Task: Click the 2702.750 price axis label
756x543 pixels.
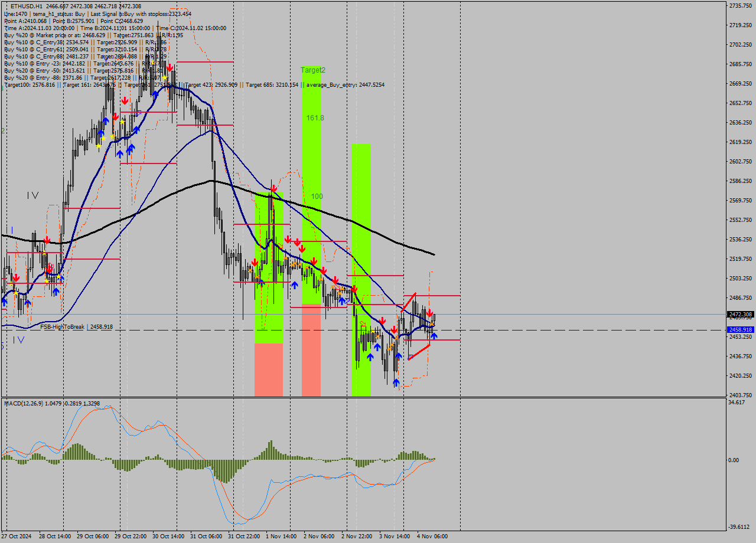Action: pyautogui.click(x=740, y=44)
